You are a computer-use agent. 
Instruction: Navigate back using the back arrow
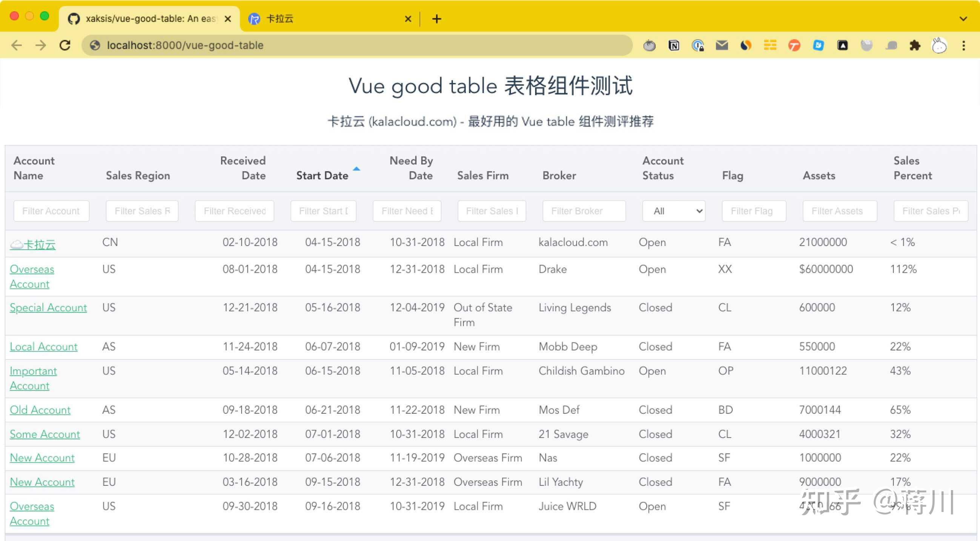(17, 45)
